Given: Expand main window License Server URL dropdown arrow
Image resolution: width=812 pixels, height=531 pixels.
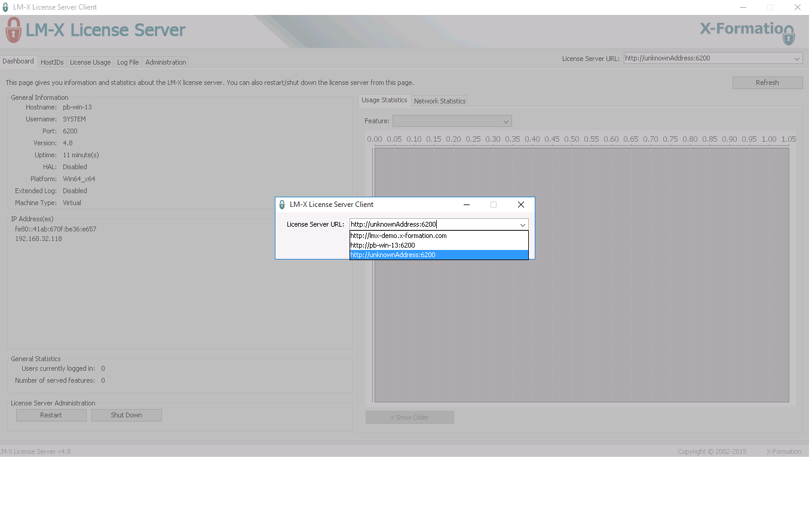Looking at the screenshot, I should [797, 59].
